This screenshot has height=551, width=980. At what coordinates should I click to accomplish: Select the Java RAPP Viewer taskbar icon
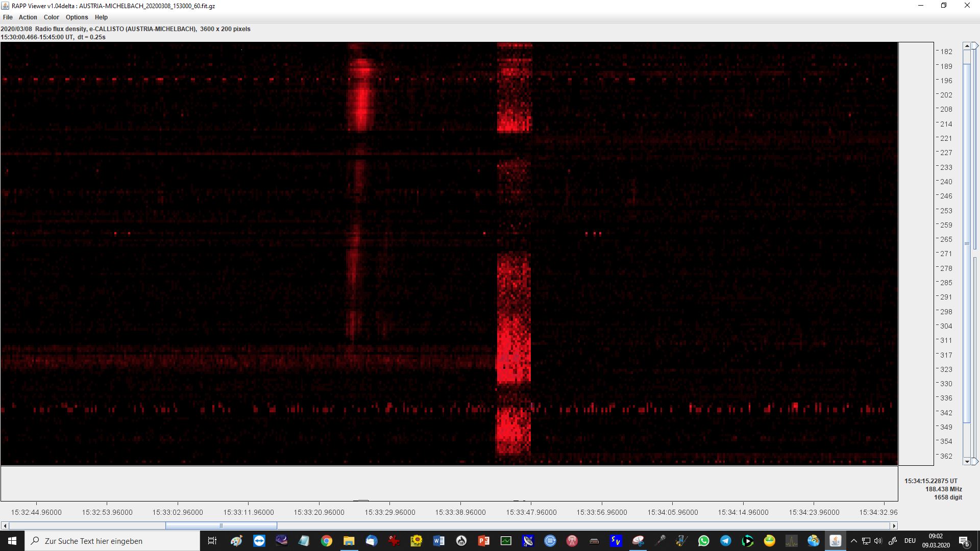(x=836, y=541)
